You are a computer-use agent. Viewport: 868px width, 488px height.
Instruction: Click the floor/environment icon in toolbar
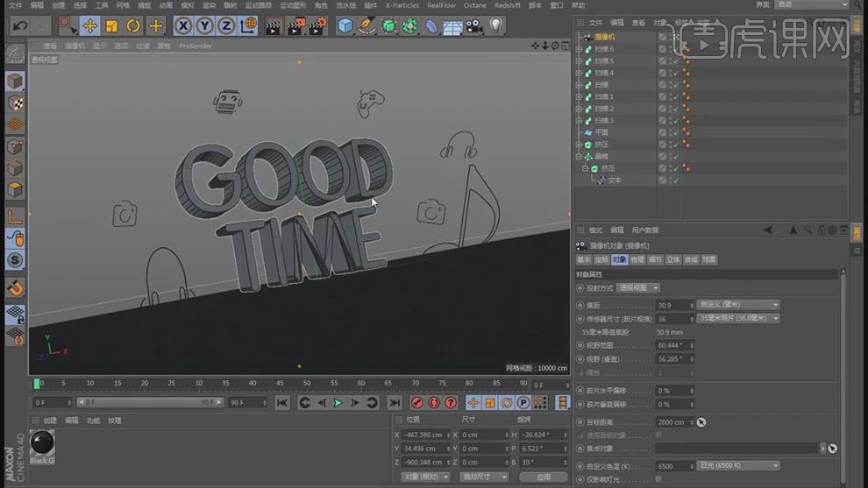coord(452,26)
